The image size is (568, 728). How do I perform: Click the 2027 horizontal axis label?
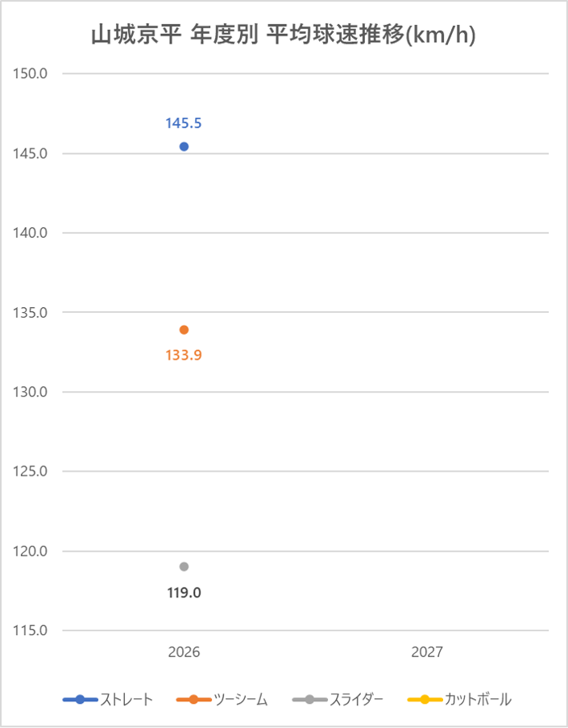point(427,651)
